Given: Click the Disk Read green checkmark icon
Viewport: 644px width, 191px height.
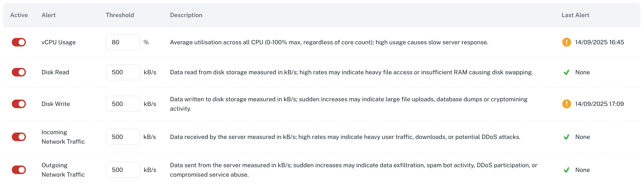Looking at the screenshot, I should pyautogui.click(x=566, y=73).
